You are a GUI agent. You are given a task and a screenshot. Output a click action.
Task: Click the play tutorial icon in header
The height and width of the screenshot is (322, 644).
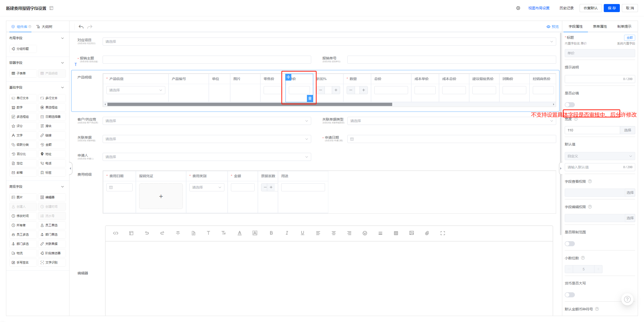pos(518,8)
